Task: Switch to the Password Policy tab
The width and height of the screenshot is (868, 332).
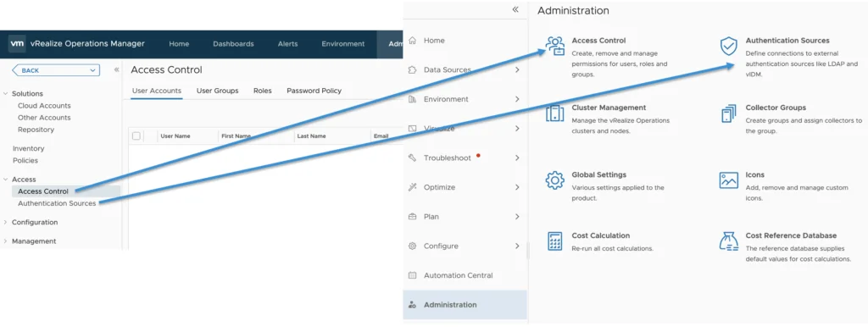Action: click(x=314, y=91)
